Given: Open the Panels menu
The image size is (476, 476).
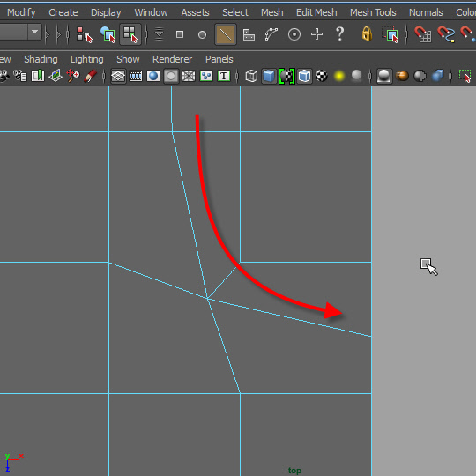Looking at the screenshot, I should [x=219, y=59].
